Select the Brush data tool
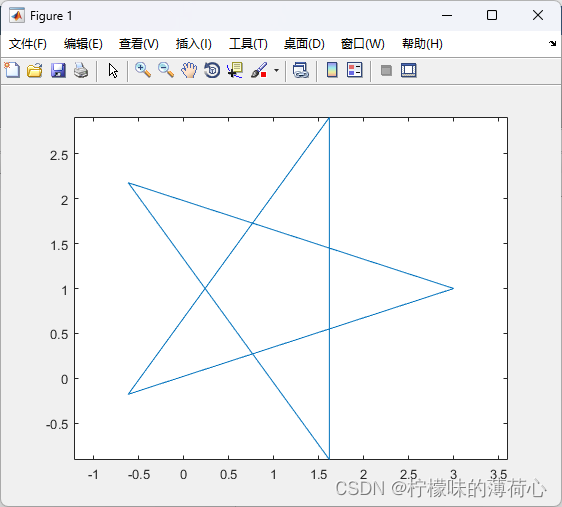 [259, 70]
